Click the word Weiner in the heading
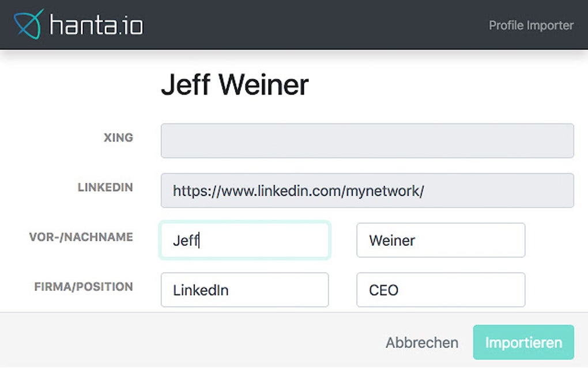Viewport: 588px width, 368px height. click(x=263, y=85)
